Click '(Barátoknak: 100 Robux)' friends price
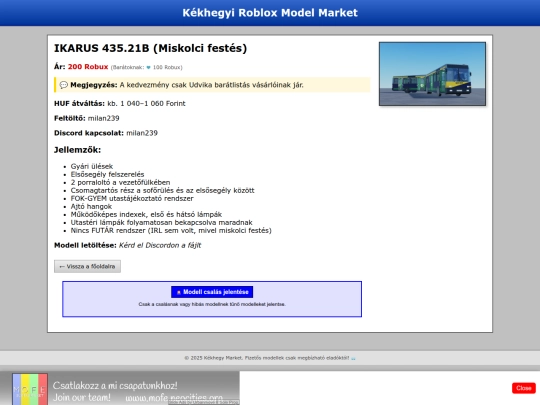The height and width of the screenshot is (405, 540). [x=147, y=67]
